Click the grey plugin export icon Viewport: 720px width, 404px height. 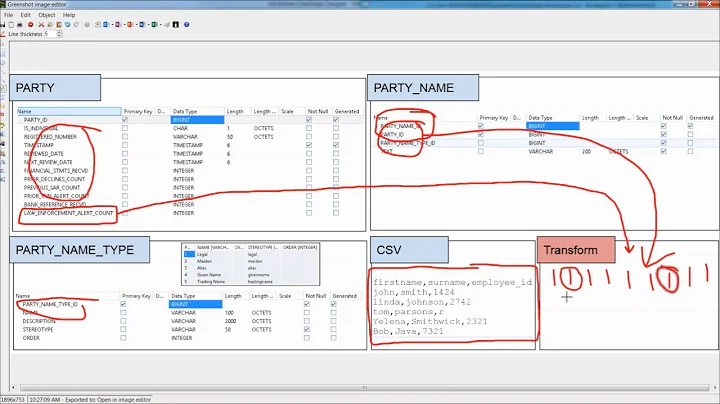[x=167, y=25]
